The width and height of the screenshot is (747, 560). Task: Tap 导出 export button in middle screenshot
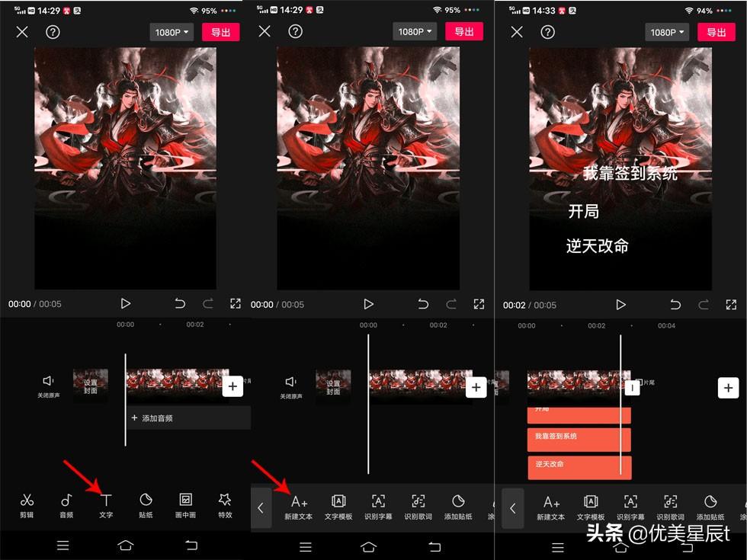point(464,31)
